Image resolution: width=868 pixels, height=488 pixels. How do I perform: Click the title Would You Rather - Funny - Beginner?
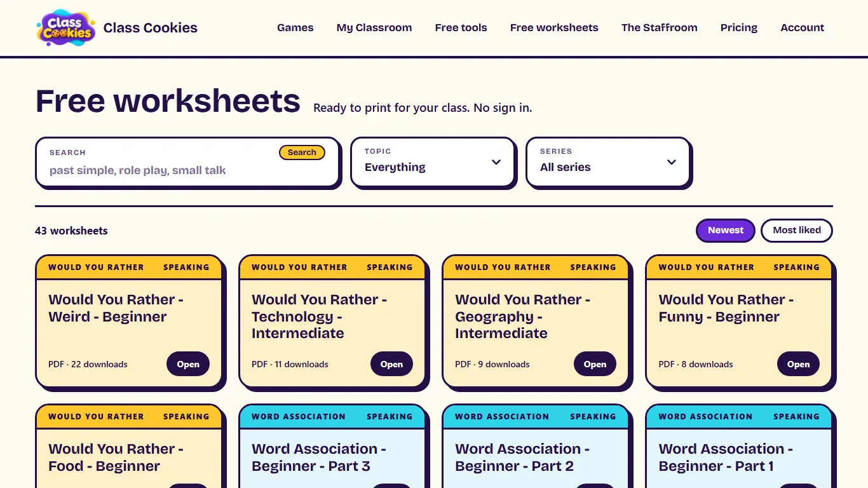click(726, 308)
